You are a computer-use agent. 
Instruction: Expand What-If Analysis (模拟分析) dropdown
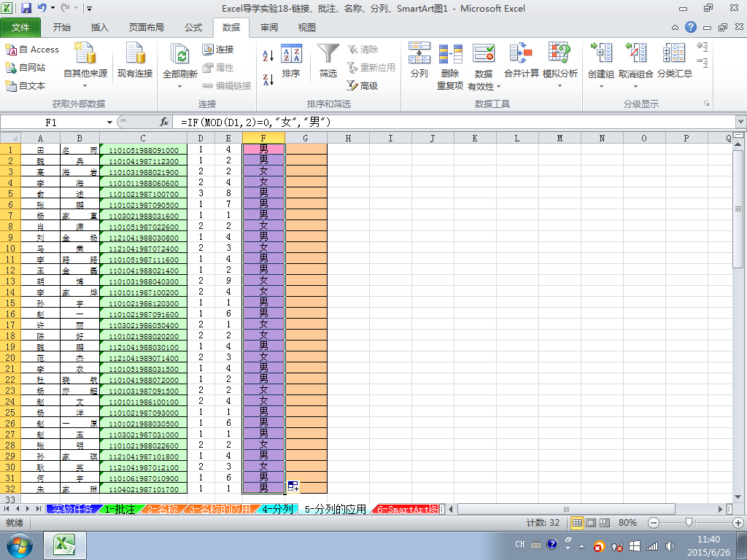pos(560,86)
